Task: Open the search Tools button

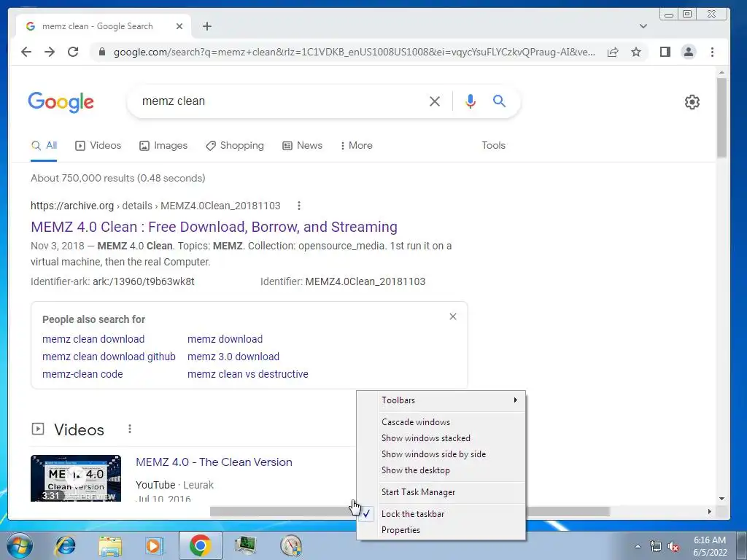Action: 493,146
